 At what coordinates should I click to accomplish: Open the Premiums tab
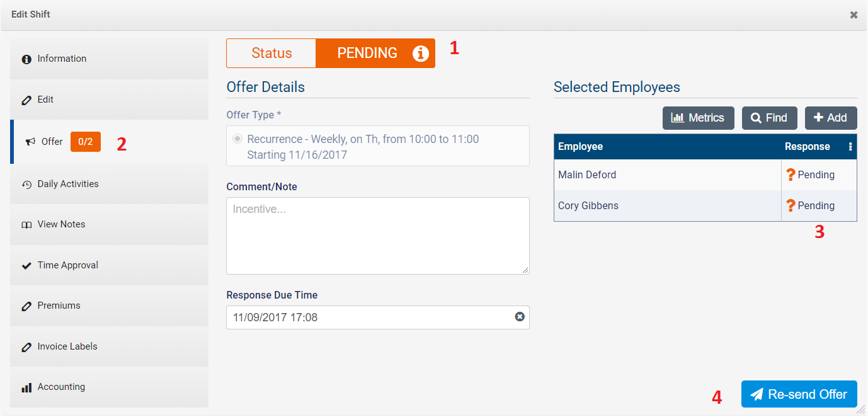coord(59,306)
